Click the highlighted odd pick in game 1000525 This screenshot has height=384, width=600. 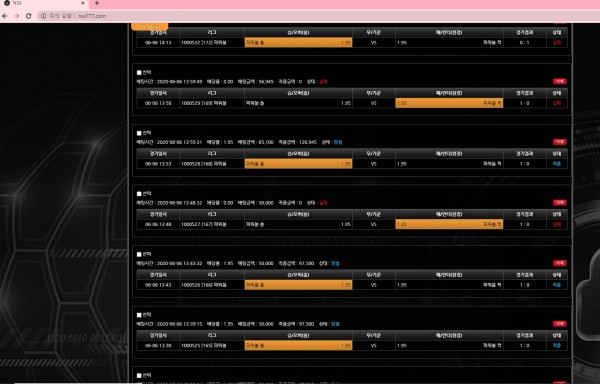tap(298, 345)
